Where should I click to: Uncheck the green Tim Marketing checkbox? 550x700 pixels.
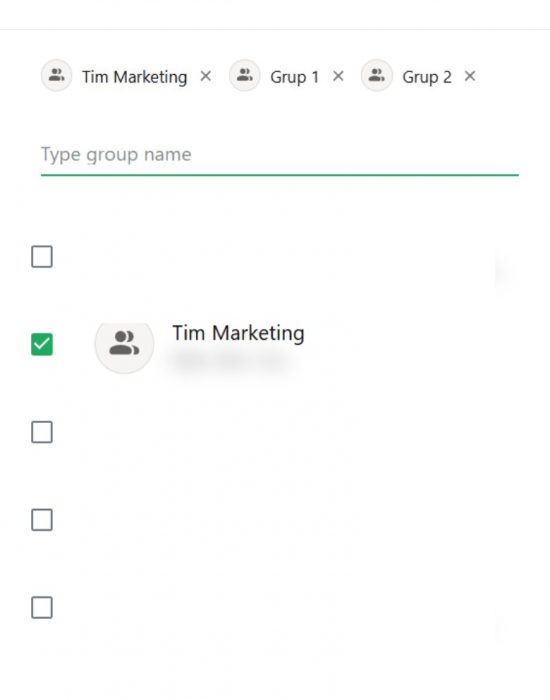42,344
